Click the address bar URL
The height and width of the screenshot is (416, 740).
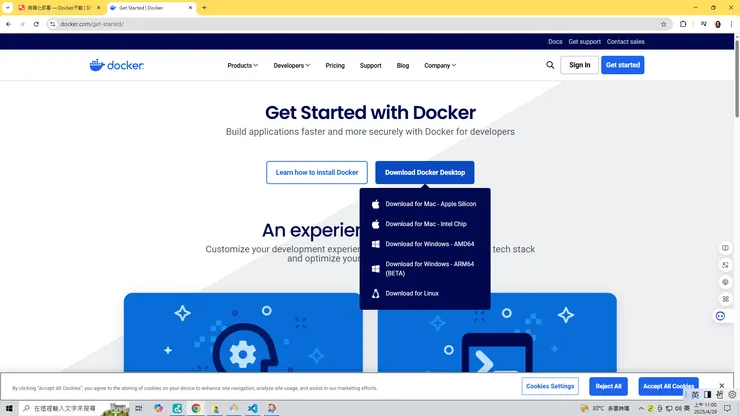(92, 24)
